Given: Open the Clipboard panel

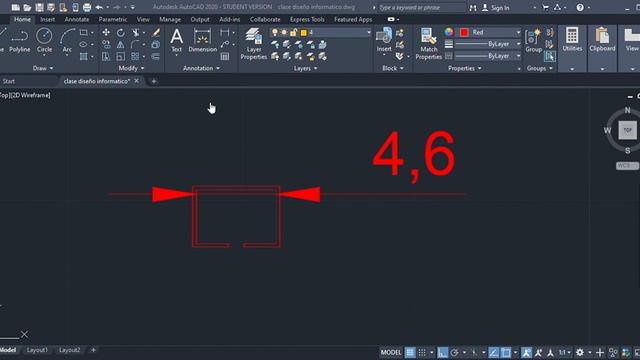Looking at the screenshot, I should tap(602, 40).
